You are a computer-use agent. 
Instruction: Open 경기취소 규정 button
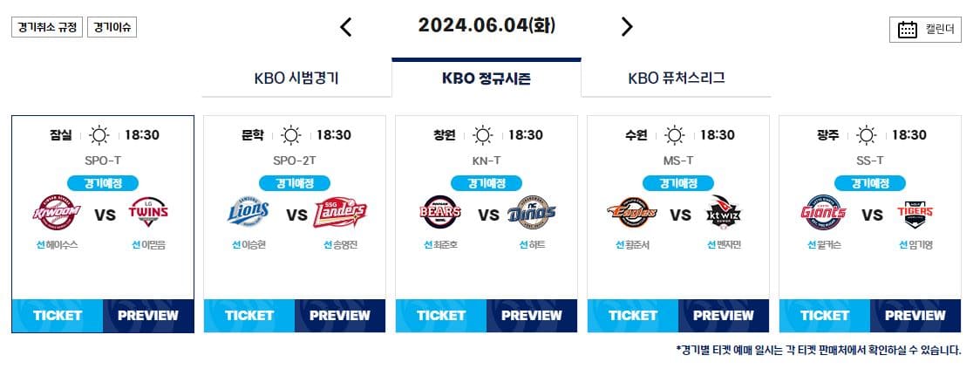click(x=47, y=28)
